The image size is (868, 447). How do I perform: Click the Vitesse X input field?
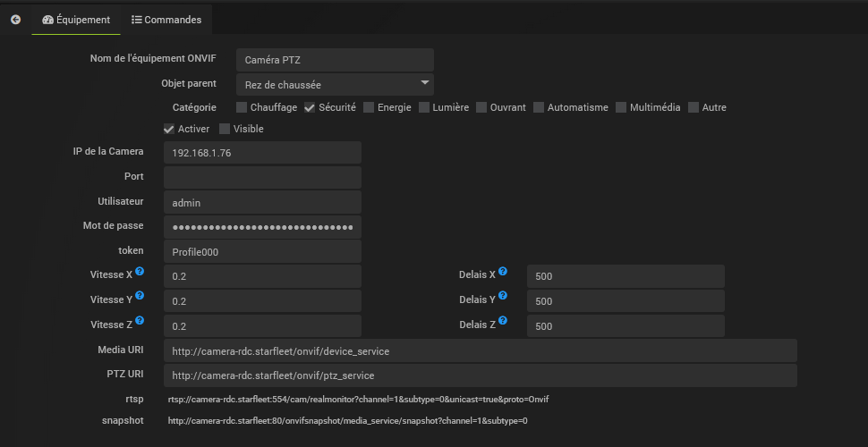(262, 276)
